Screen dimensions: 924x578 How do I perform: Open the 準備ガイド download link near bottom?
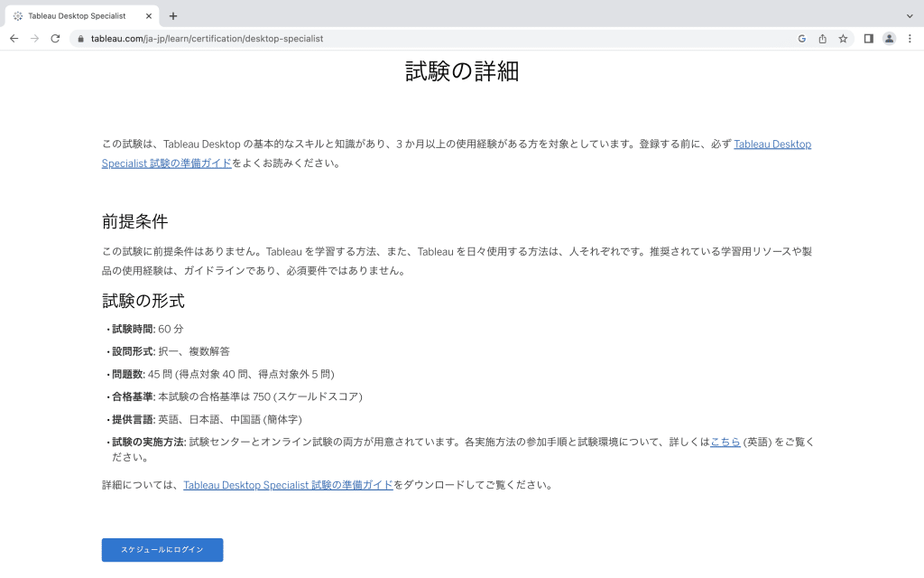click(288, 485)
